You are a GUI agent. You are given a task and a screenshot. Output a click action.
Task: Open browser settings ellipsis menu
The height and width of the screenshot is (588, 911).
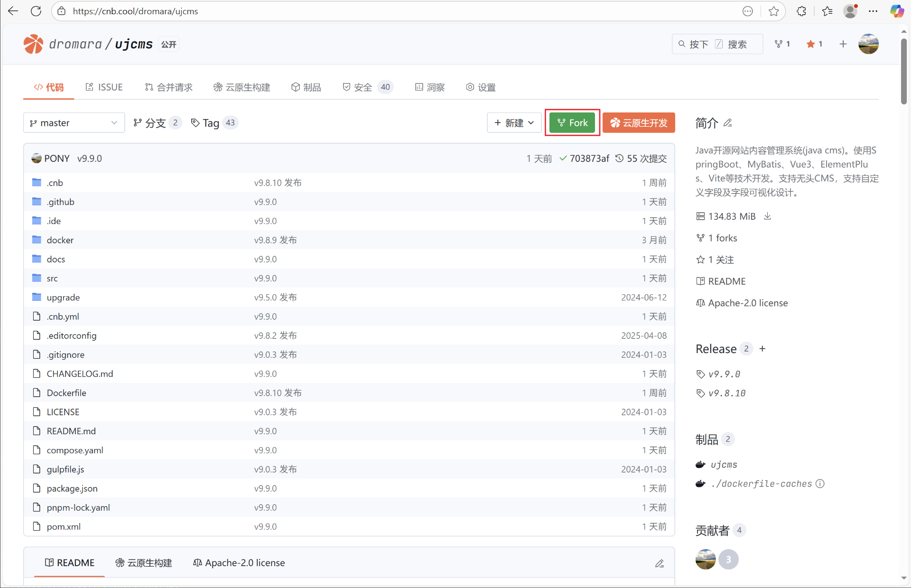(873, 11)
